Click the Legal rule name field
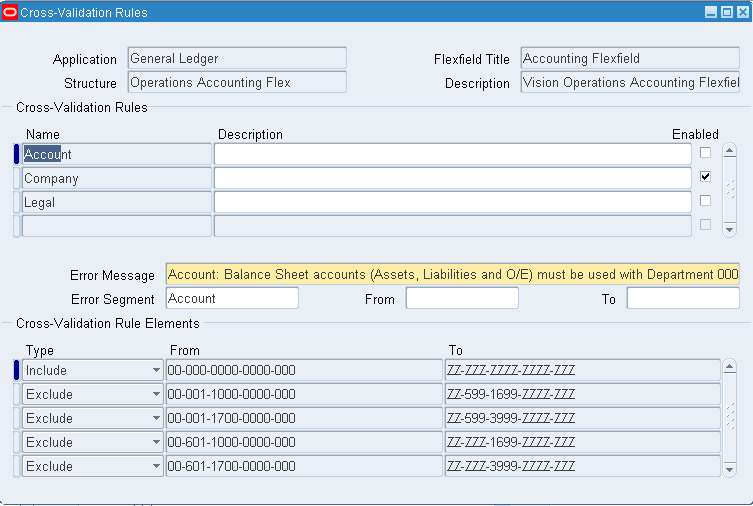The image size is (753, 506). tap(116, 202)
